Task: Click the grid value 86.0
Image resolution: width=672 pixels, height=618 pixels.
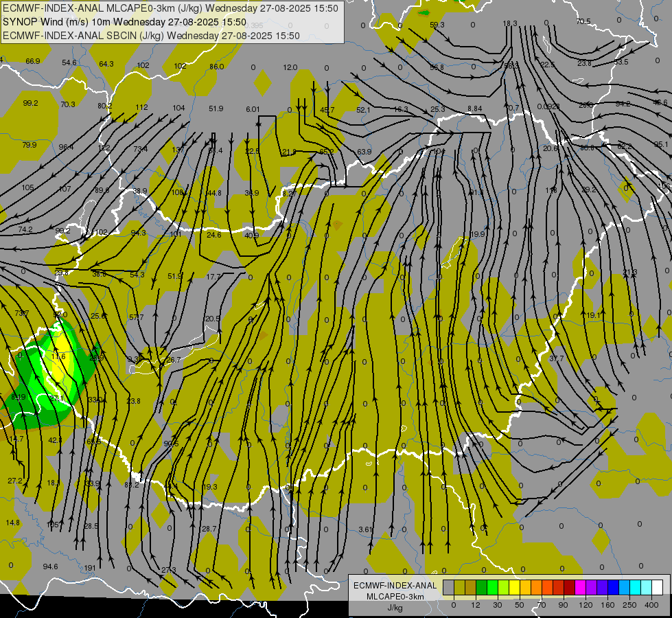Action: tap(217, 67)
